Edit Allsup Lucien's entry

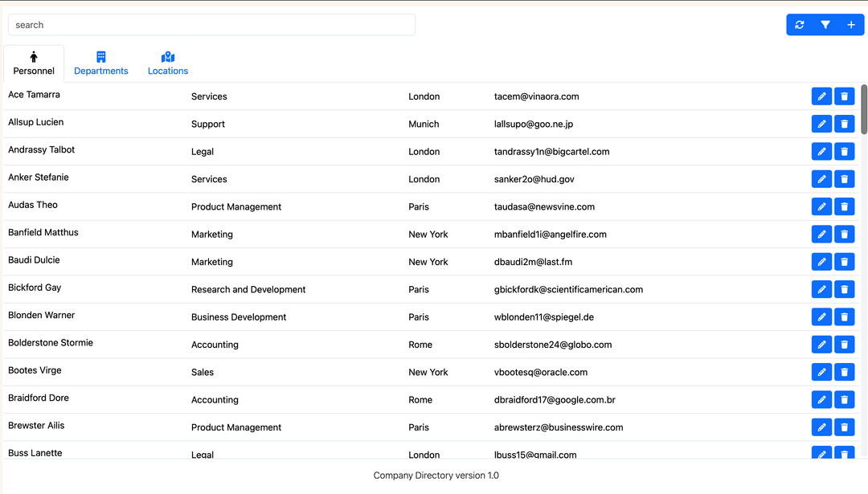coord(821,124)
